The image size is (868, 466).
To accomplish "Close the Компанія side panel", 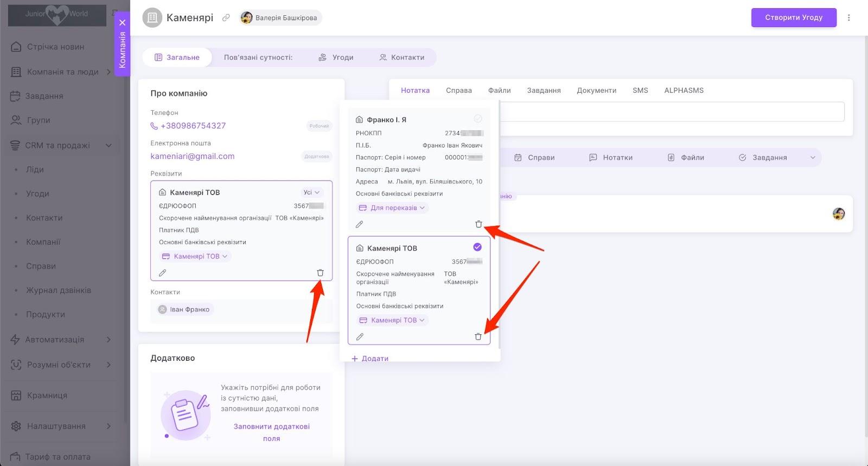I will coord(123,23).
